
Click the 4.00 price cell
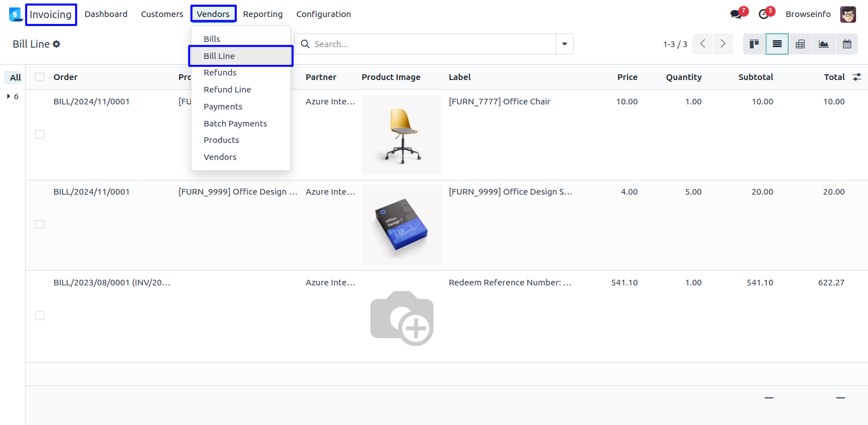[629, 192]
